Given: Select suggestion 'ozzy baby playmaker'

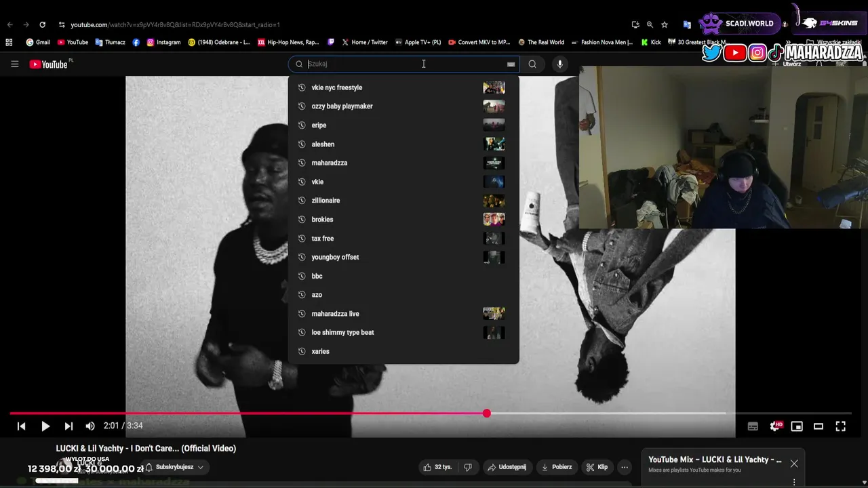Looking at the screenshot, I should click(403, 106).
